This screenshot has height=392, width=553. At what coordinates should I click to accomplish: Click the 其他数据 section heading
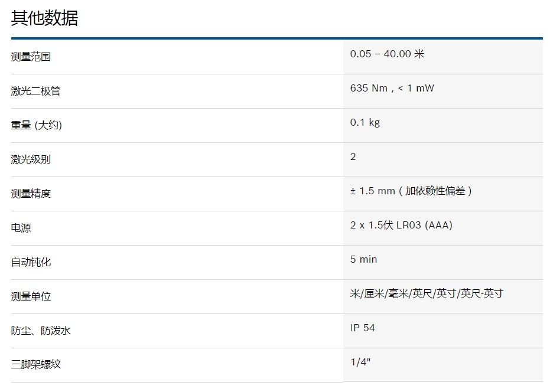(x=44, y=18)
